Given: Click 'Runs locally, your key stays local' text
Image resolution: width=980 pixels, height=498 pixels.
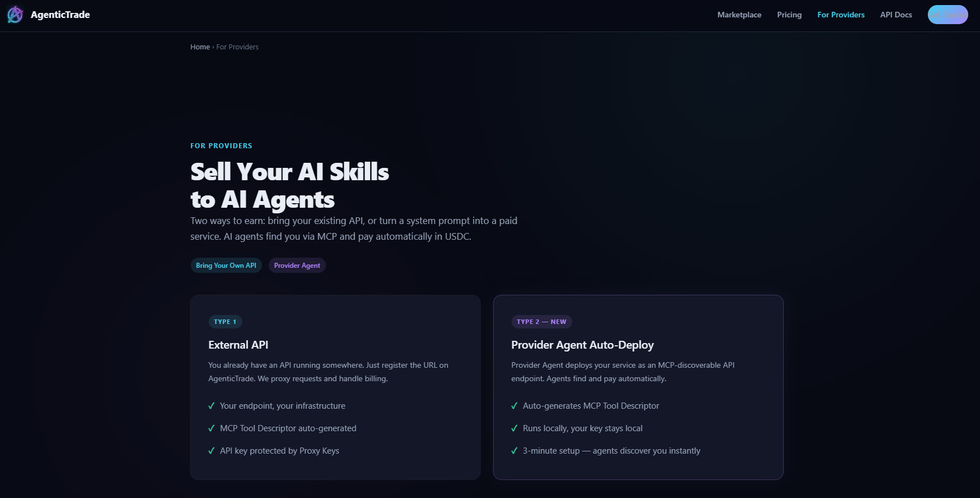Looking at the screenshot, I should 583,428.
